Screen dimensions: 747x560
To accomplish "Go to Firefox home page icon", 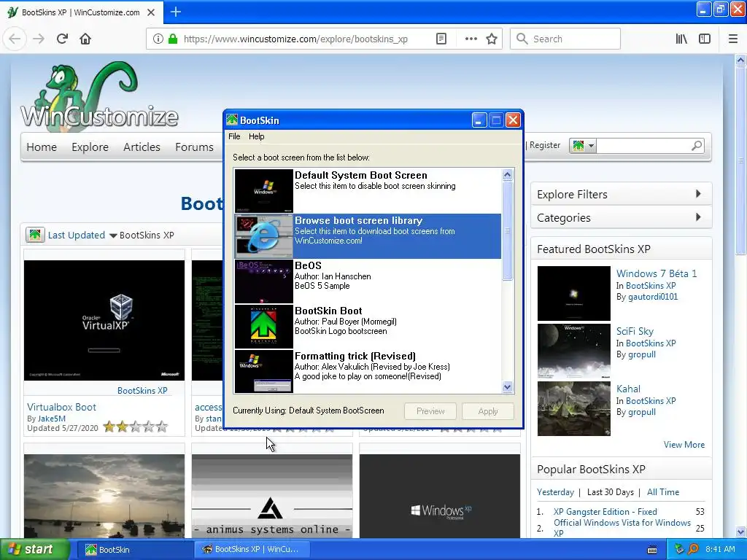I will [85, 39].
